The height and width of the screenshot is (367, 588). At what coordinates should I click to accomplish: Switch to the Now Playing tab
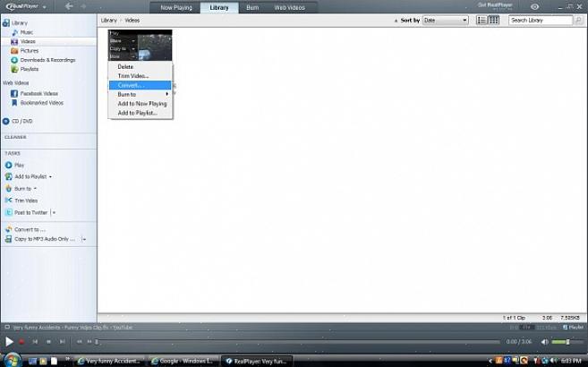(x=176, y=7)
